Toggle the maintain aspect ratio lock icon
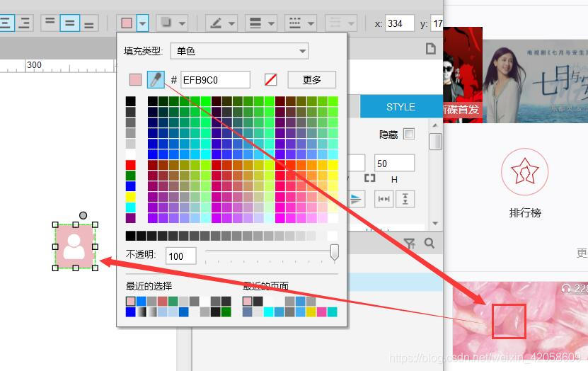This screenshot has height=371, width=588. [370, 178]
